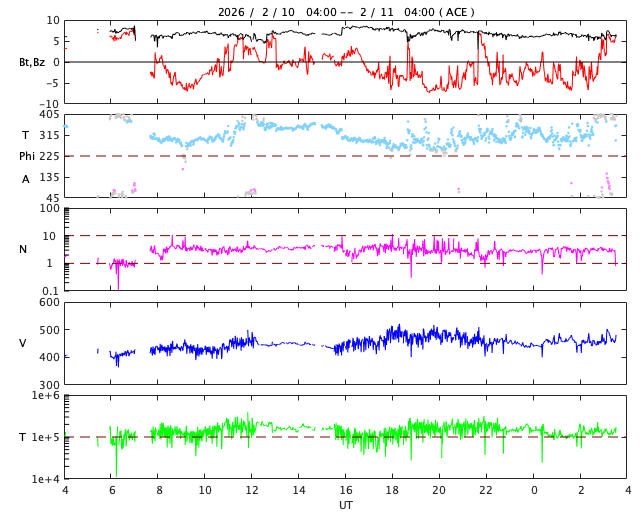Click the 1e+6 tick on the temperature axis
This screenshot has height=512, width=640.
45,396
